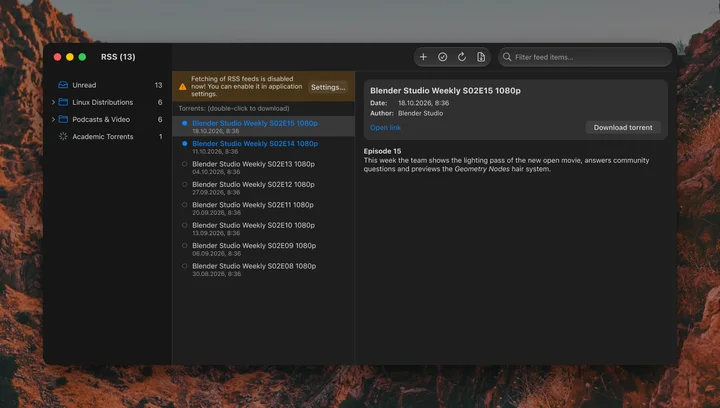The image size is (720, 408).
Task: Open RSS downloader rules document icon
Action: click(481, 57)
